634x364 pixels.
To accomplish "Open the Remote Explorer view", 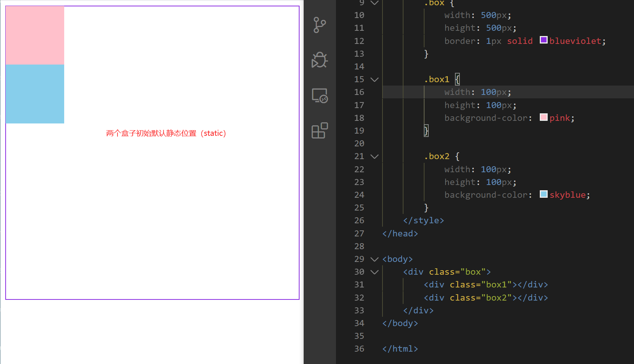I will 320,96.
